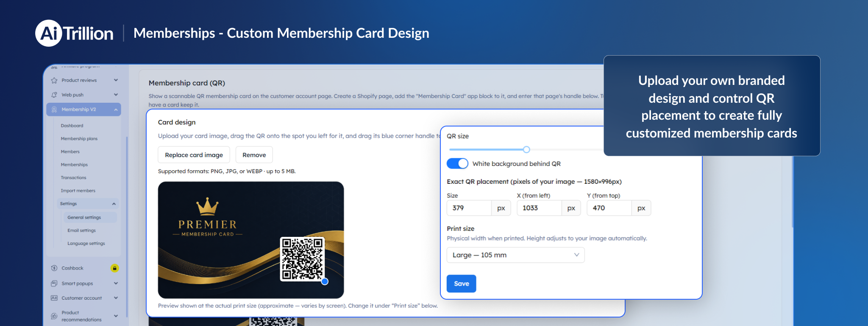This screenshot has width=868, height=326.
Task: Select Import members
Action: [x=78, y=191]
